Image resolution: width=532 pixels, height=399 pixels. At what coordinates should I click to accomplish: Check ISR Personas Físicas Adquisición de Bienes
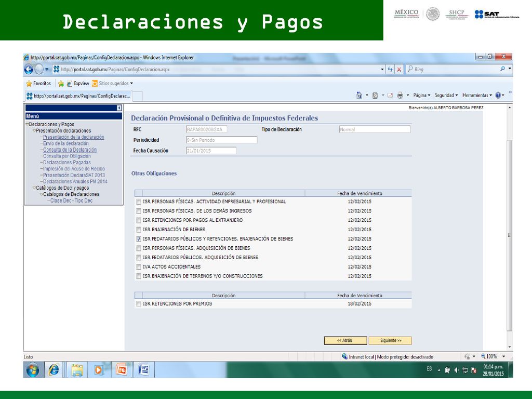coord(138,248)
